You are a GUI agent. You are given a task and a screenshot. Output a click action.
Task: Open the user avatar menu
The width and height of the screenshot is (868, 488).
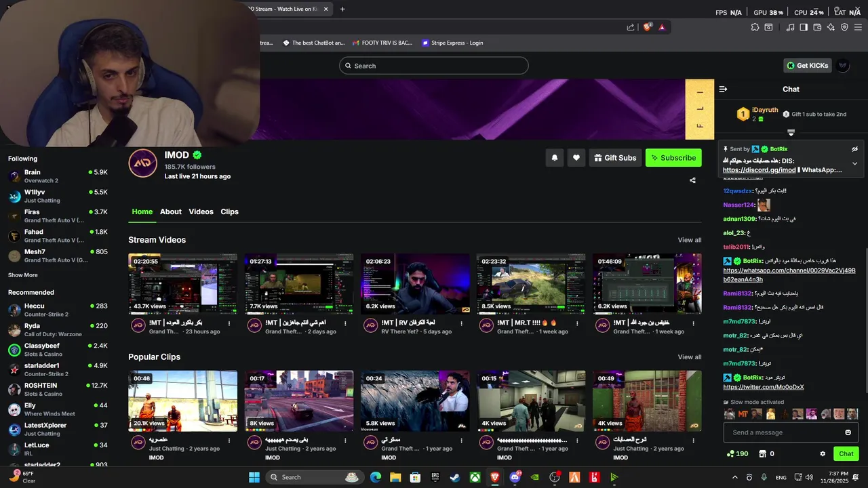pos(843,66)
